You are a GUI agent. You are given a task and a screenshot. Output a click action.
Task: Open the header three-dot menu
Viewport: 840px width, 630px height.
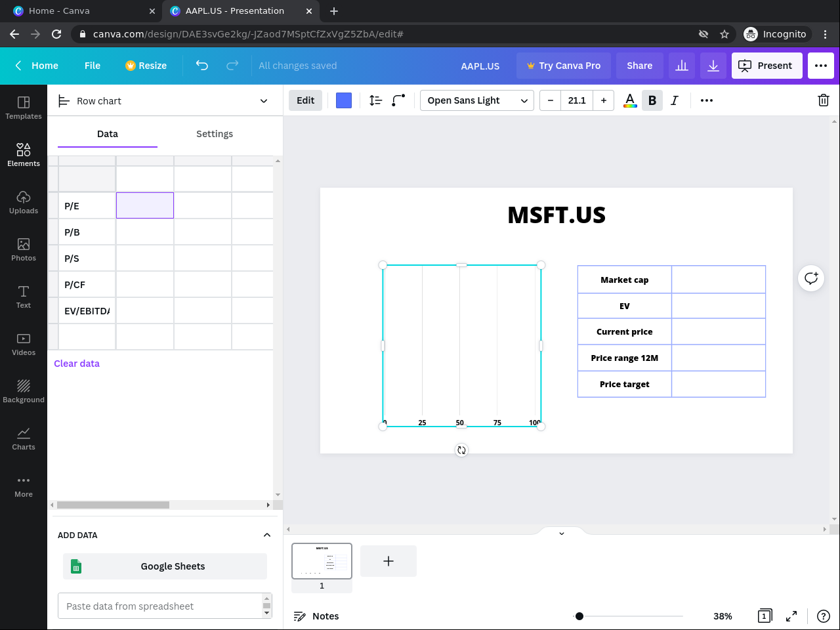(x=821, y=66)
